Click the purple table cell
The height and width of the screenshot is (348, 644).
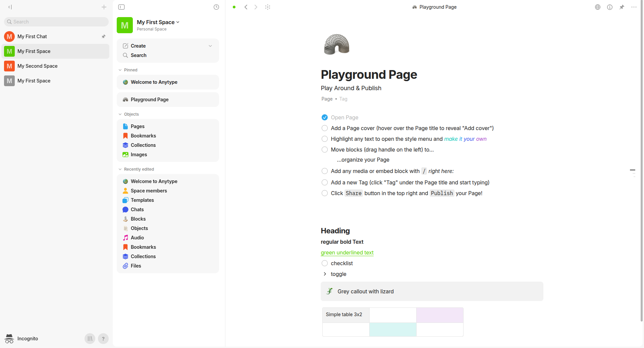click(x=440, y=315)
